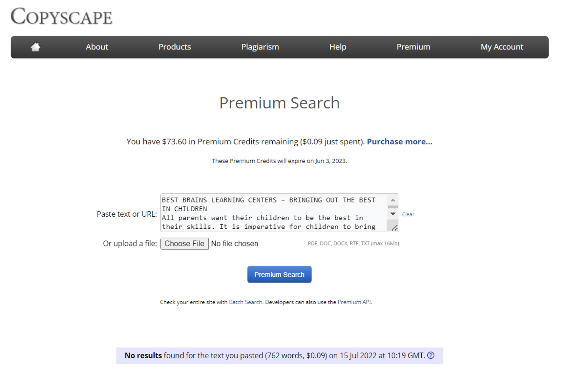Open the Products menu
This screenshot has width=588, height=382.
pos(175,47)
